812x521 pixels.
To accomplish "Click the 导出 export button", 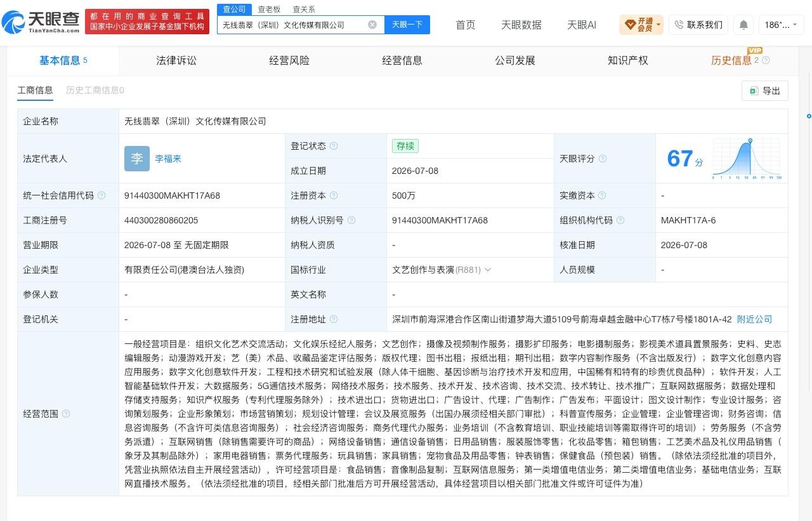I will coord(765,91).
